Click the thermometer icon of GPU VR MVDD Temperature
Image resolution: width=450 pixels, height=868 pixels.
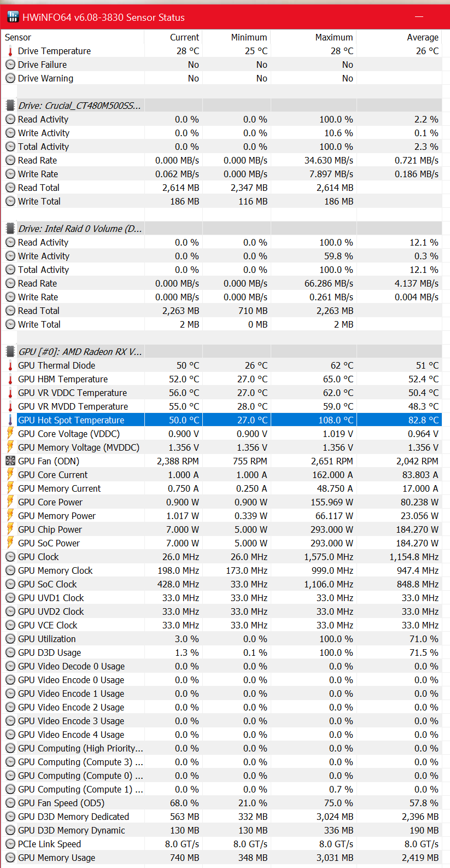pyautogui.click(x=10, y=406)
